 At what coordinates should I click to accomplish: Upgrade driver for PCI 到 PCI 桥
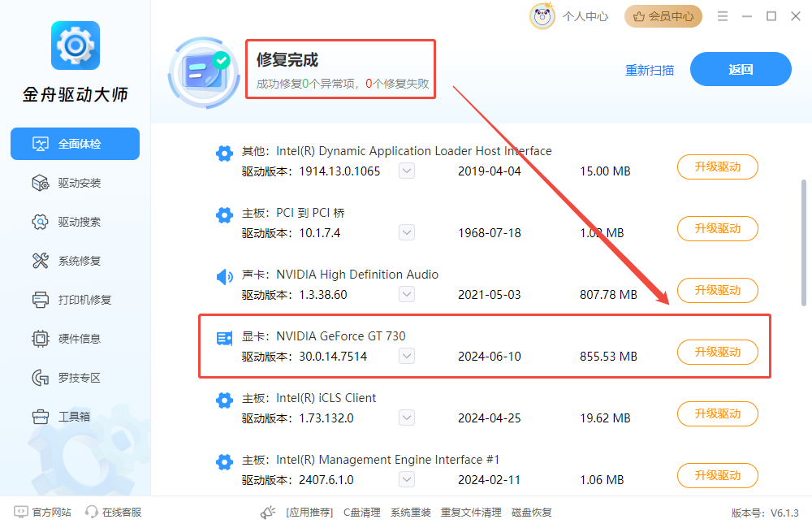pos(718,228)
